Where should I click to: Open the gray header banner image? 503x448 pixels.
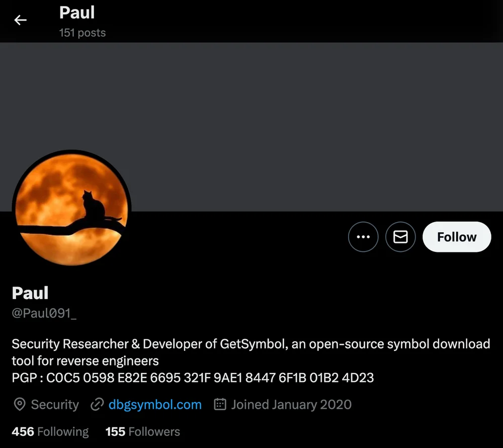tap(251, 127)
